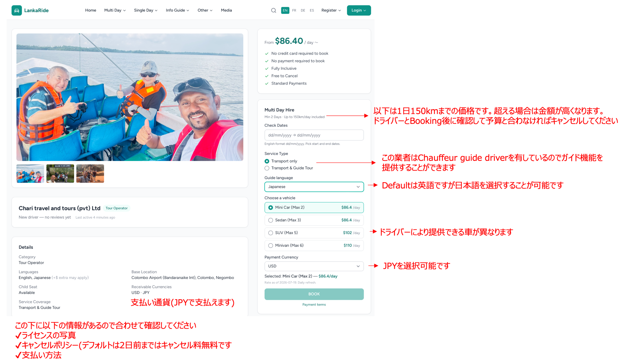The width and height of the screenshot is (622, 364).
Task: Click the Chari travel and tours heading
Action: click(x=60, y=208)
